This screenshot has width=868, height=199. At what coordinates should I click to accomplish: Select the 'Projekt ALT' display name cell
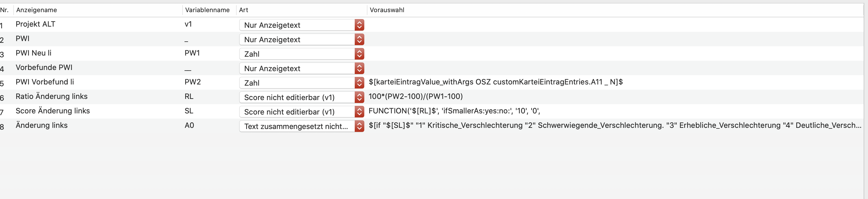click(x=35, y=24)
